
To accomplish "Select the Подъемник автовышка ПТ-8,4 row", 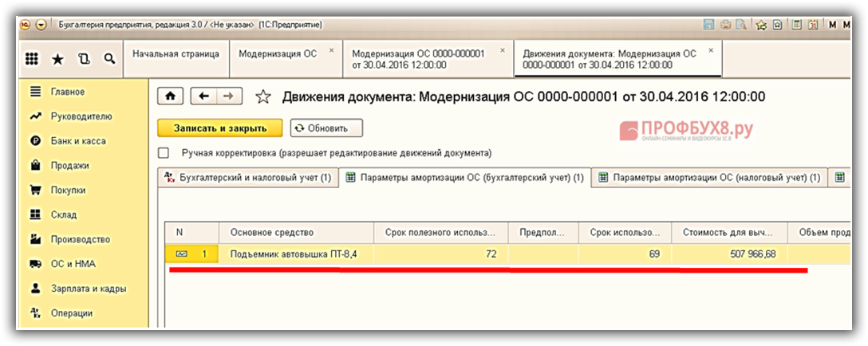I will point(295,254).
